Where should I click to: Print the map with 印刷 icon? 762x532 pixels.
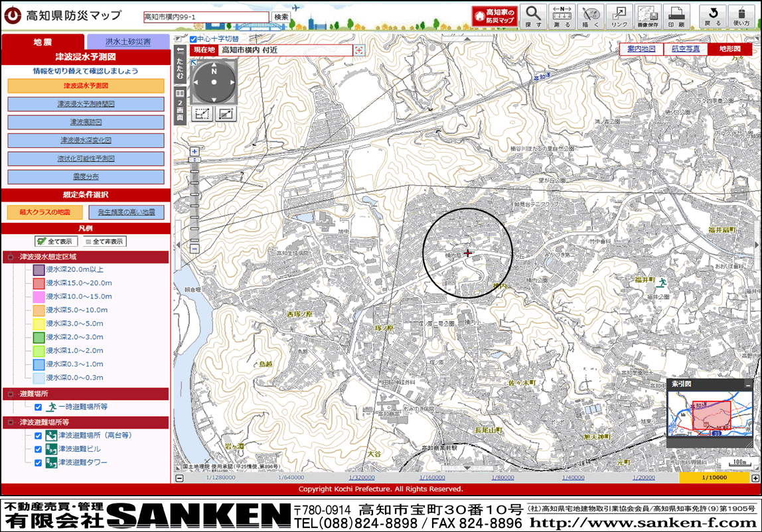pos(676,16)
